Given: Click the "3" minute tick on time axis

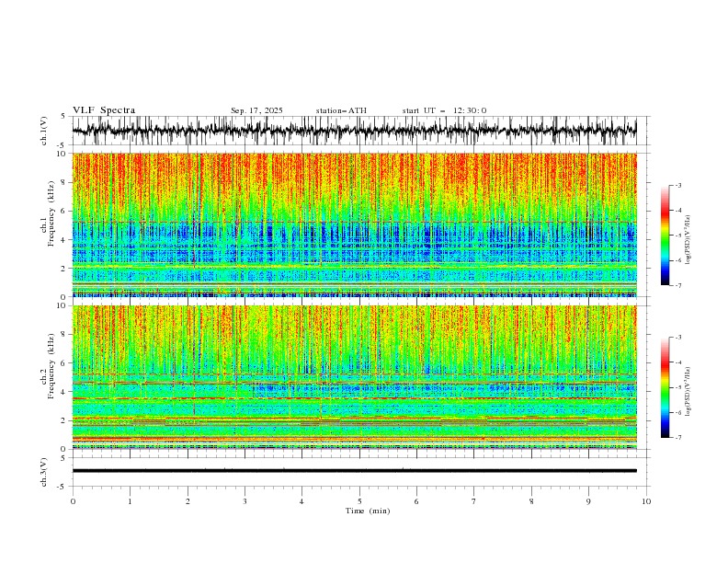Looking at the screenshot, I should point(245,501).
